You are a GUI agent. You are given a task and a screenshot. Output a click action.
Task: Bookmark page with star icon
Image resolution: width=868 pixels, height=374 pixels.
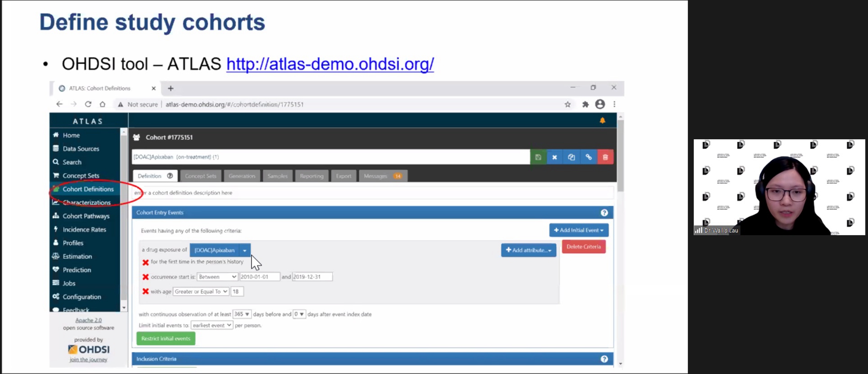tap(567, 105)
